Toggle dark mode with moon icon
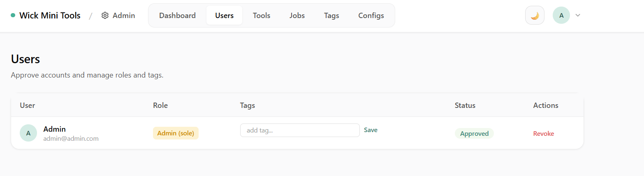This screenshot has height=176, width=644. [535, 16]
